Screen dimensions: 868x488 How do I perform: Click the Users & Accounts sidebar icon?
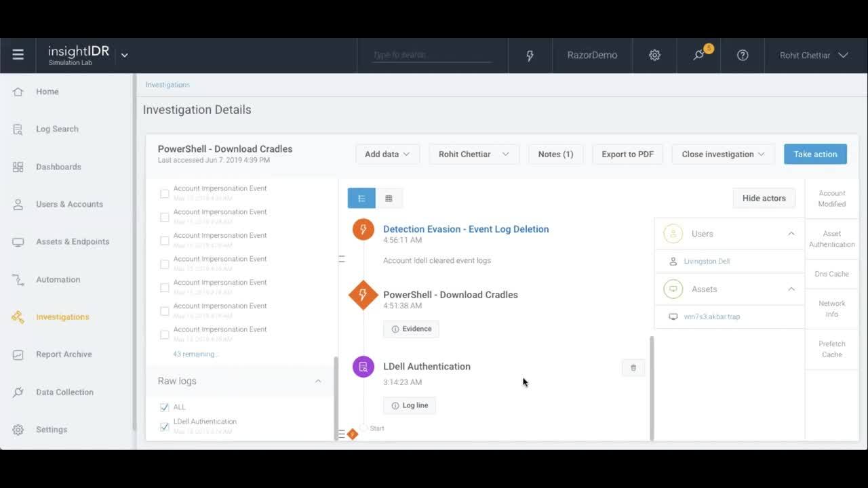(18, 204)
